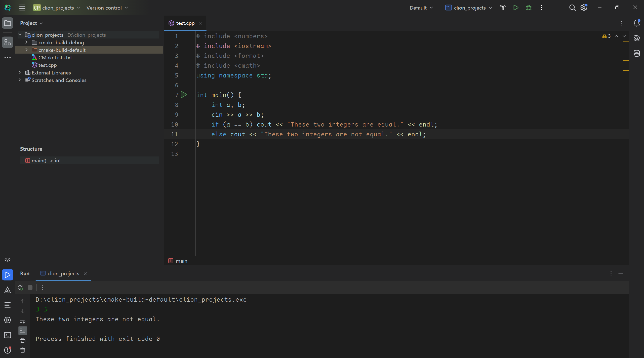644x358 pixels.
Task: Toggle scroll to end in console
Action: (23, 330)
